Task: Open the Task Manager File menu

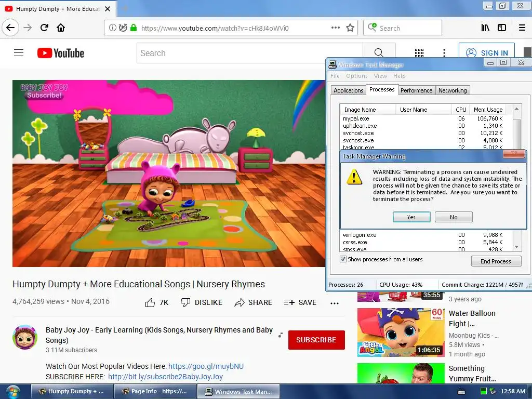Action: click(335, 76)
